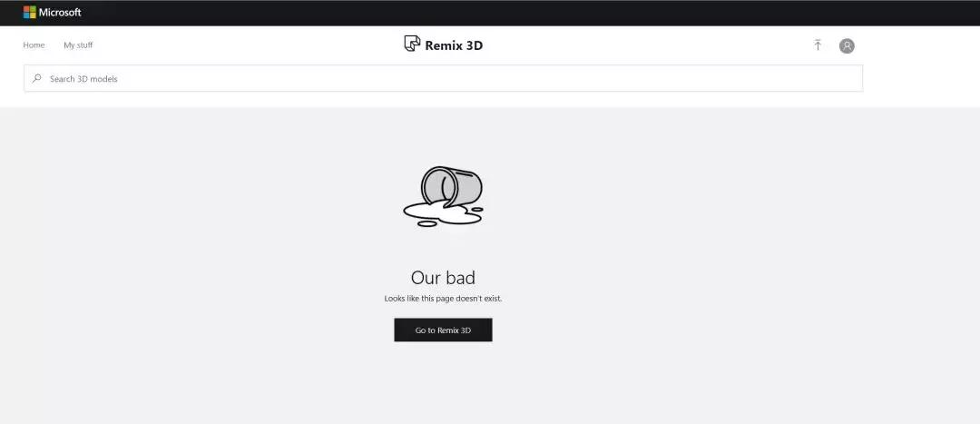Click the Remix 3D logo title
The width and height of the screenshot is (980, 424).
[x=443, y=44]
